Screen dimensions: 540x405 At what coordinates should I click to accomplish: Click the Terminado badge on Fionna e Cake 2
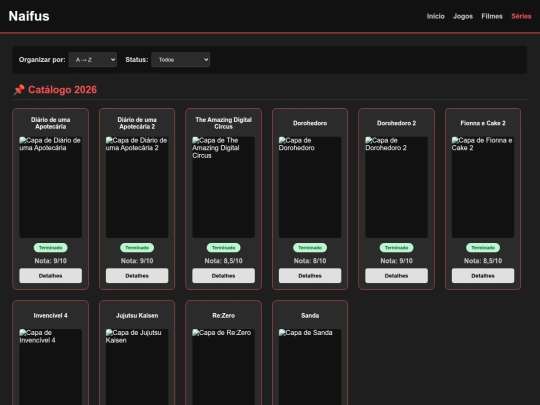point(483,248)
